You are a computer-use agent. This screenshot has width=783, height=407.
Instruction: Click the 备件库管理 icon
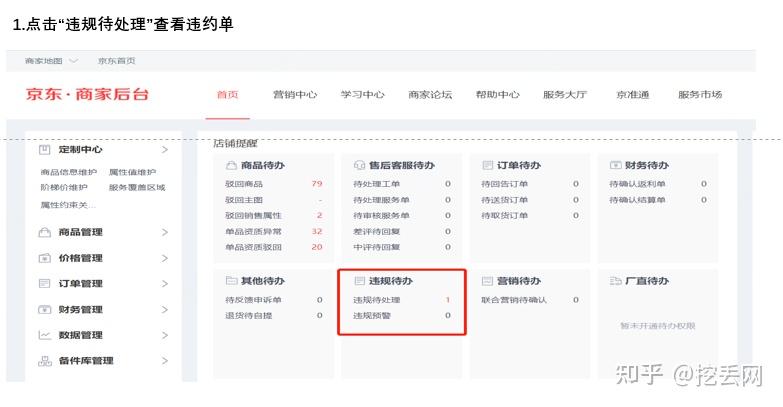coord(44,361)
